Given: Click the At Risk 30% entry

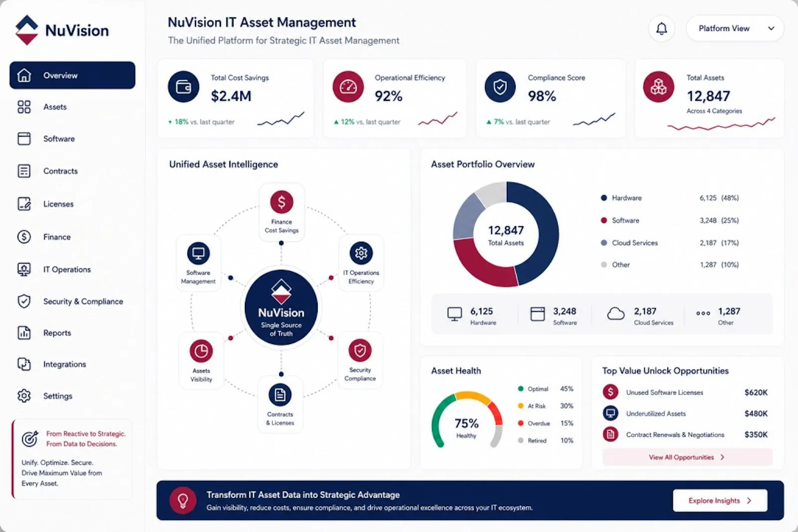Looking at the screenshot, I should click(546, 406).
